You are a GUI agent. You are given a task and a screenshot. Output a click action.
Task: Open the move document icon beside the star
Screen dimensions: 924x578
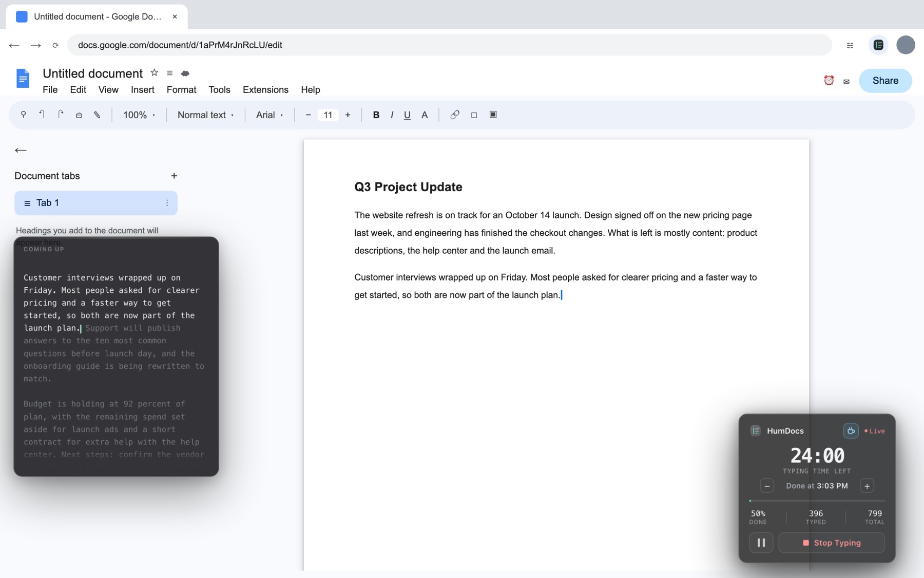pyautogui.click(x=169, y=73)
